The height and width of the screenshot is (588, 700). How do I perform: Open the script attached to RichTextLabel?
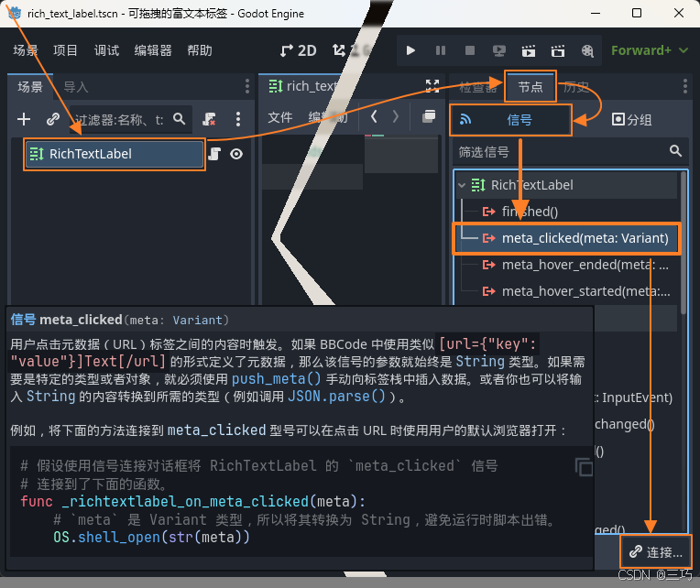pyautogui.click(x=214, y=154)
